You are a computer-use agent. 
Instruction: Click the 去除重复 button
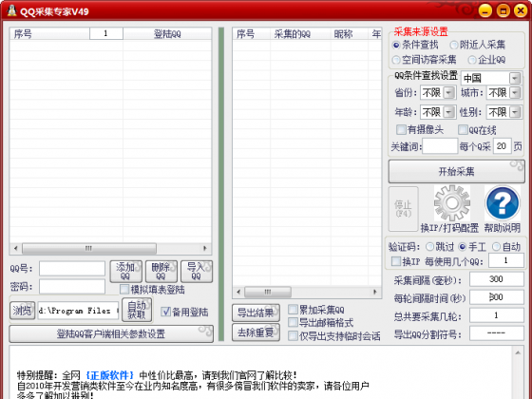(x=256, y=332)
